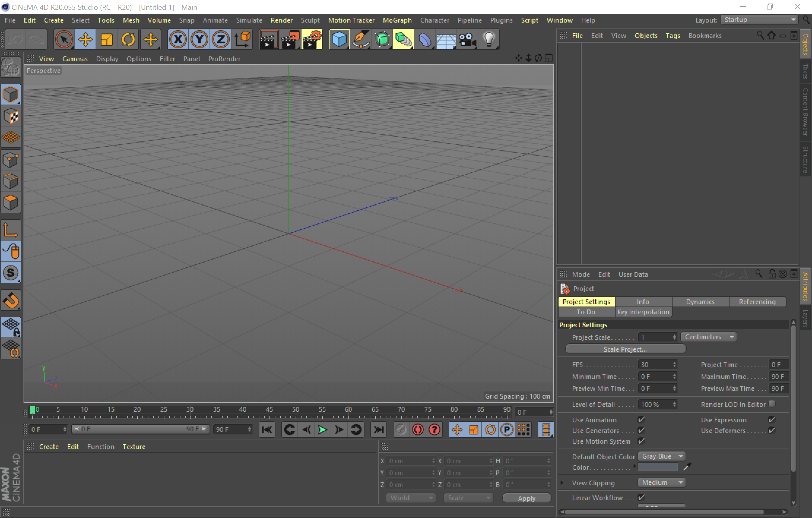This screenshot has height=518, width=812.
Task: Open the Subdivision Surface generator icon
Action: pyautogui.click(x=382, y=40)
